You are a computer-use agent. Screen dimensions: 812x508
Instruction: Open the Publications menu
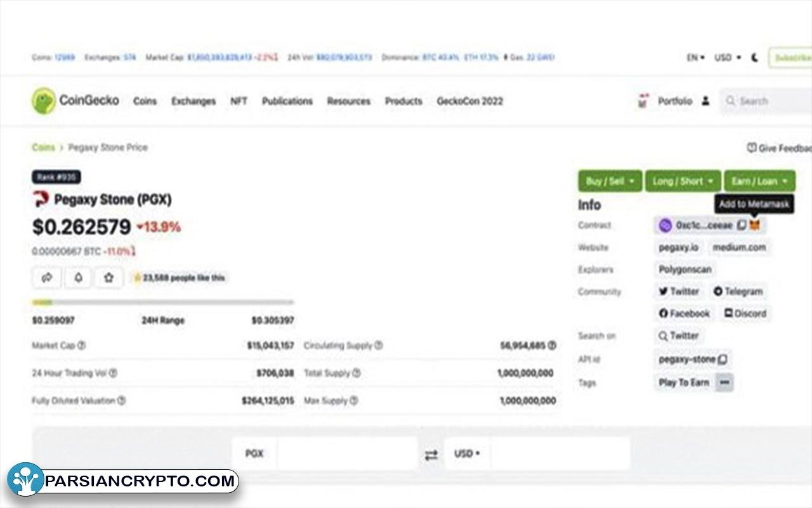pyautogui.click(x=287, y=101)
